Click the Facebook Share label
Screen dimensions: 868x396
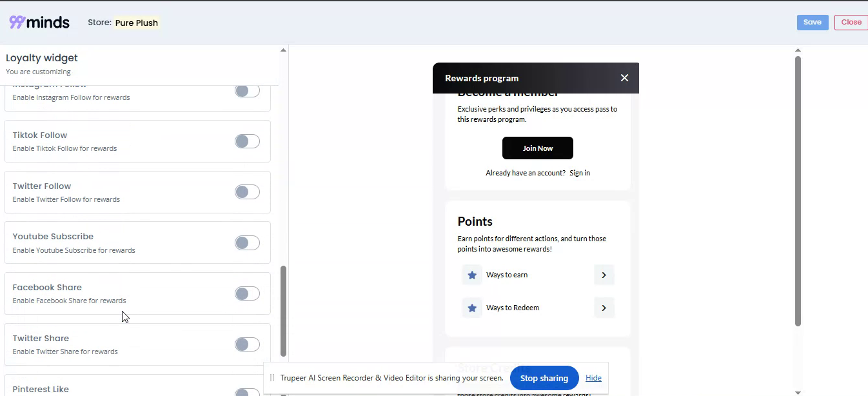[47, 287]
